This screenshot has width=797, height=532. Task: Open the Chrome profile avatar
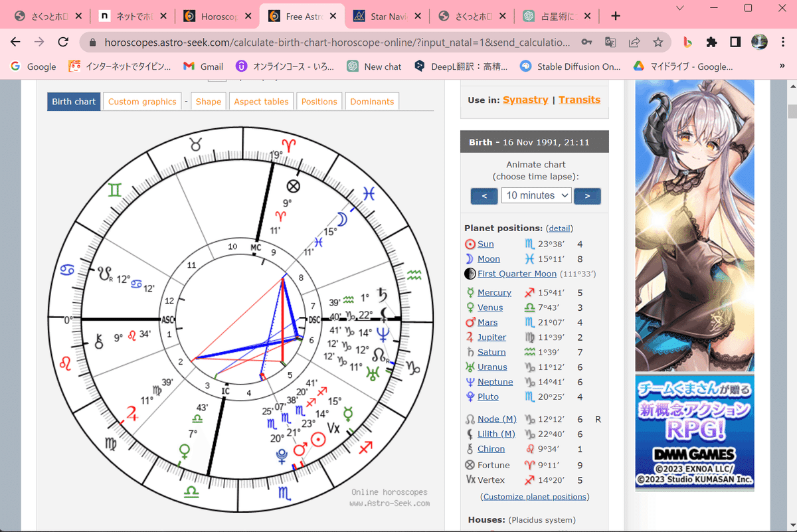pyautogui.click(x=759, y=42)
